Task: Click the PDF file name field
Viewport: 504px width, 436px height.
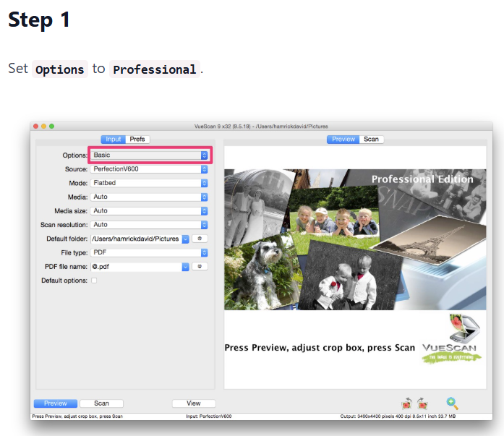Action: pyautogui.click(x=136, y=267)
